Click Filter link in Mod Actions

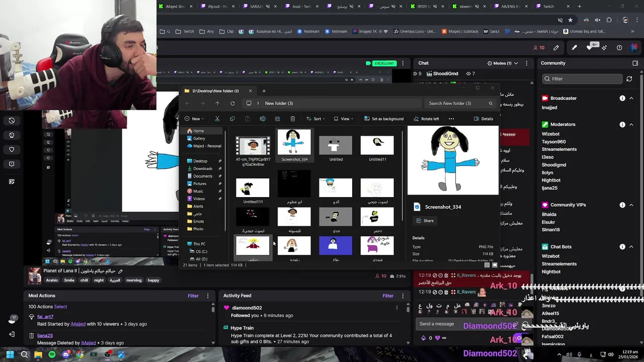[193, 296]
